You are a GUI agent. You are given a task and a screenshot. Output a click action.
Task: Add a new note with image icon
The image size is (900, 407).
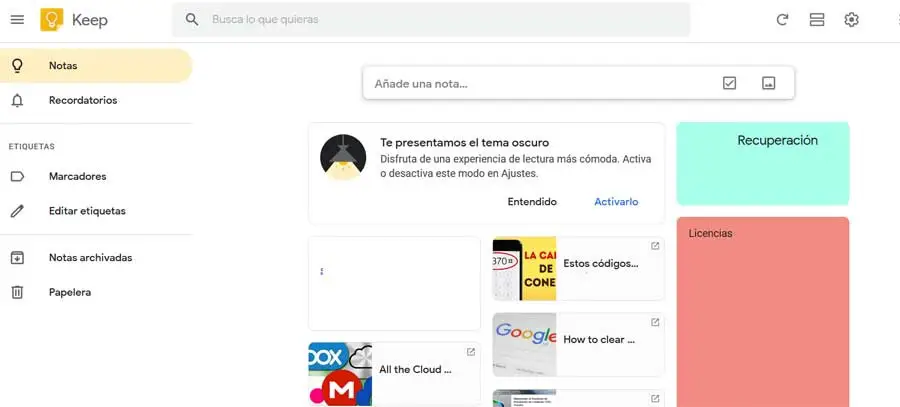[769, 83]
